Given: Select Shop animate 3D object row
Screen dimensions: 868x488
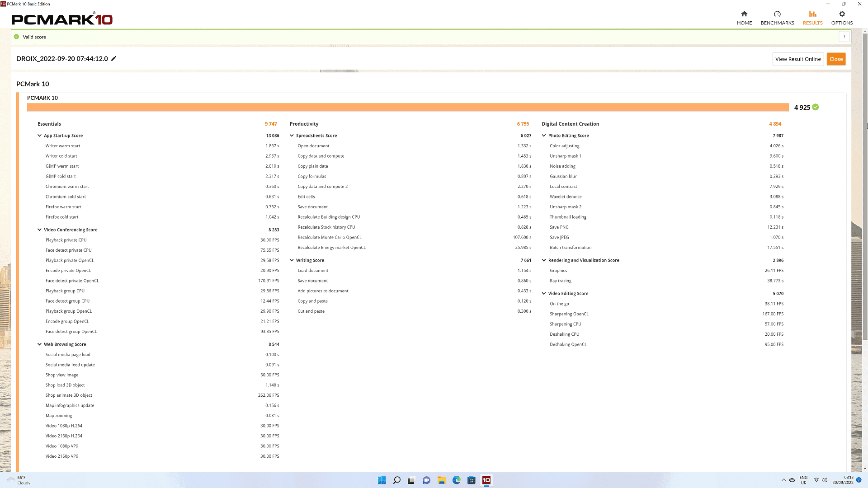Looking at the screenshot, I should pyautogui.click(x=162, y=395).
